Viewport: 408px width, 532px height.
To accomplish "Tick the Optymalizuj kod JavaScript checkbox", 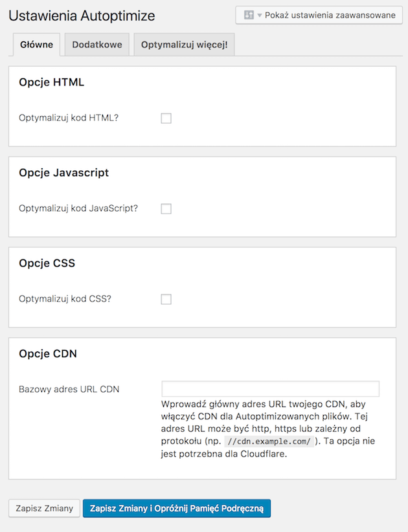I will click(x=166, y=208).
